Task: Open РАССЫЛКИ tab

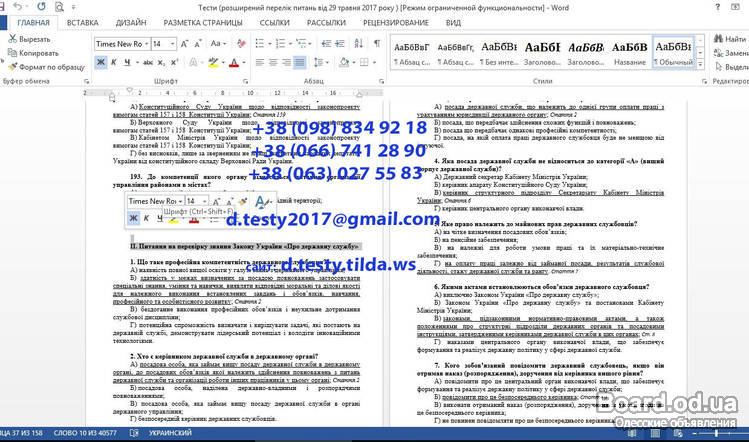Action: coord(326,22)
